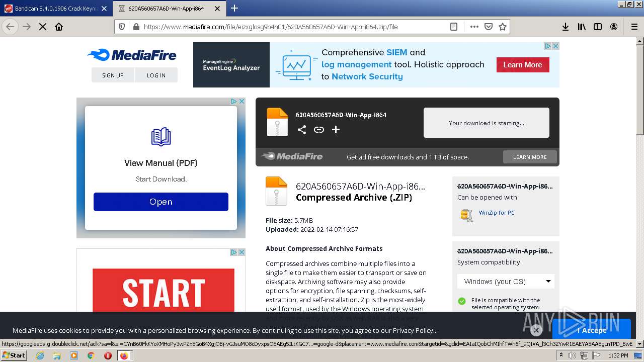The image size is (644, 362).
Task: Click the volume icon in system tray
Action: point(572,355)
